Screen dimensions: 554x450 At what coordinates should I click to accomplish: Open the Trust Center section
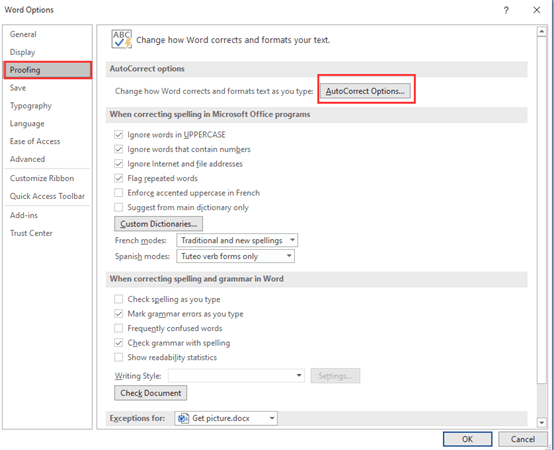click(31, 233)
